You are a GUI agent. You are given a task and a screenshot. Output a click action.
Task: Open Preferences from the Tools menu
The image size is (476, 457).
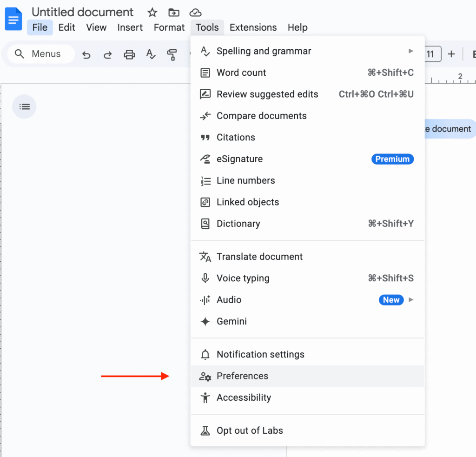[x=242, y=376]
